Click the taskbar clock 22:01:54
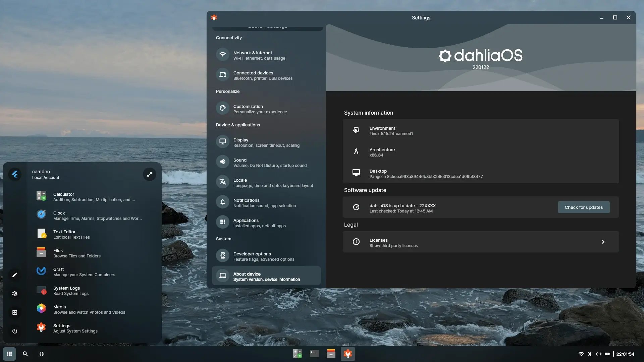644x362 pixels. pos(625,354)
